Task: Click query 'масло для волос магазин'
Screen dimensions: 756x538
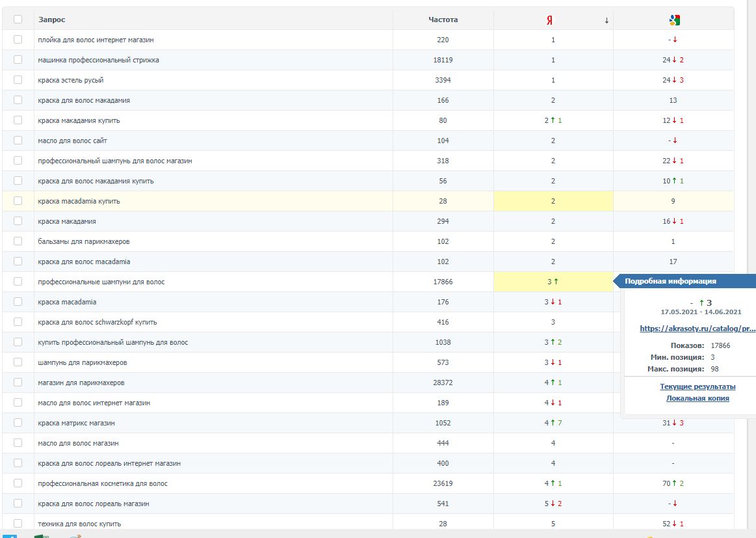Action: click(78, 443)
